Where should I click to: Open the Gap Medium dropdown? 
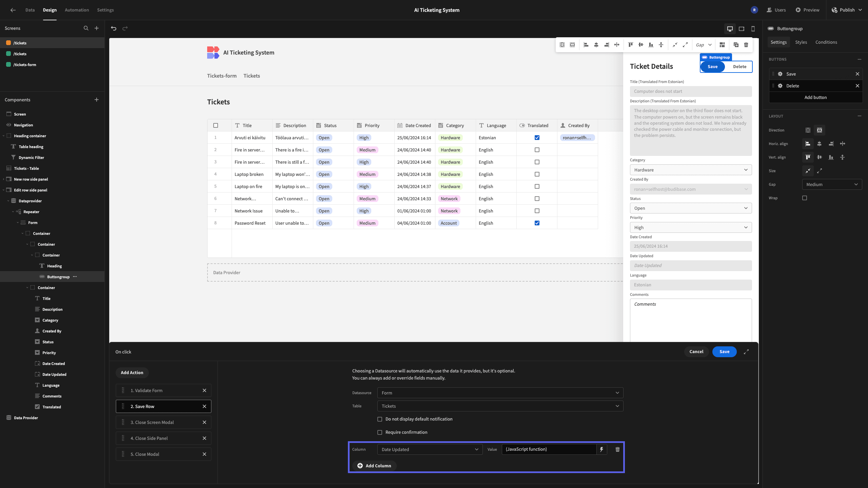click(x=832, y=184)
